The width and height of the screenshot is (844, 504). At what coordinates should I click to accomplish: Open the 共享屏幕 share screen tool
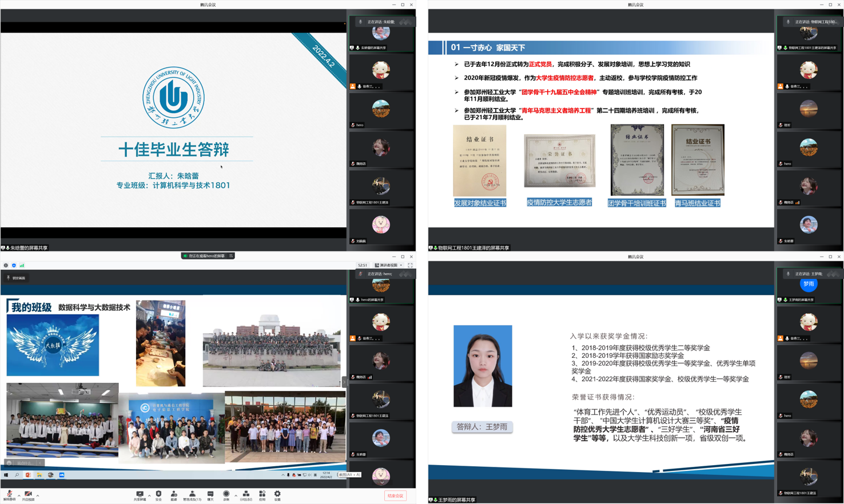coord(140,495)
